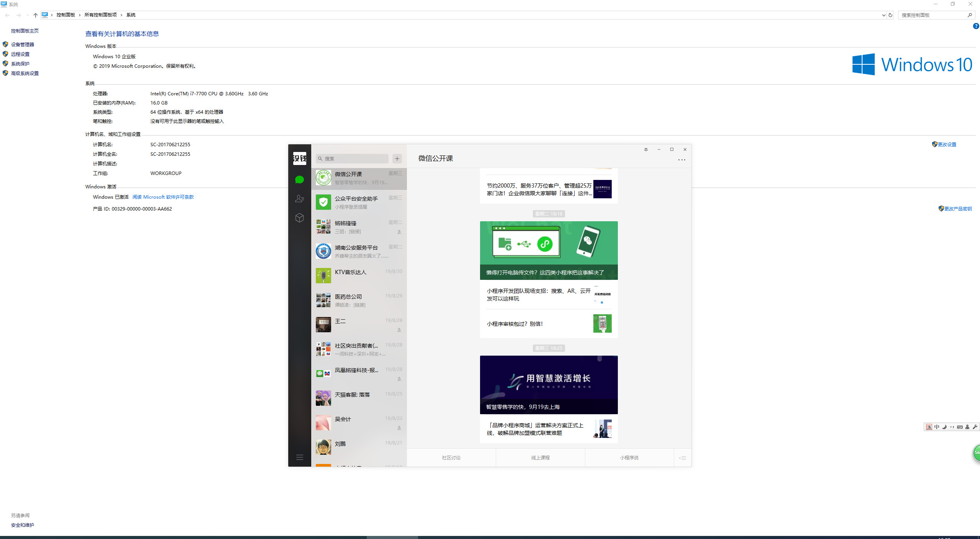
Task: Click the Wubi input method logo
Action: [x=929, y=427]
